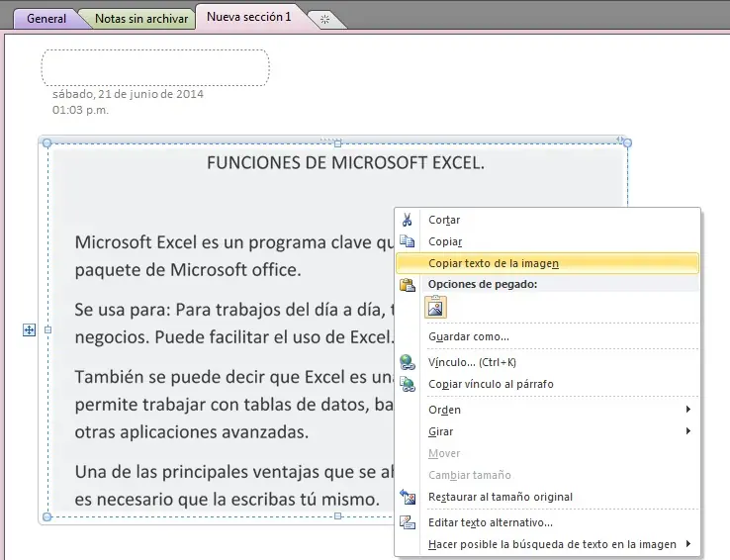
Task: Choose Guardar como... from the menu
Action: (547, 336)
